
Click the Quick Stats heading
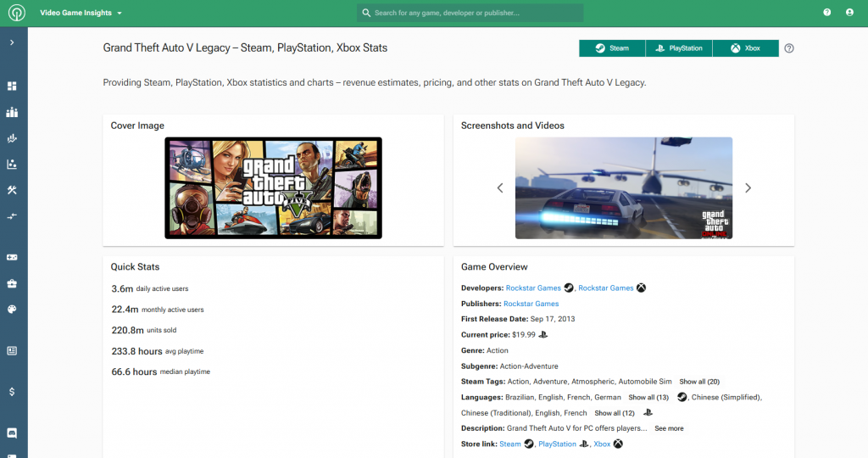click(135, 267)
